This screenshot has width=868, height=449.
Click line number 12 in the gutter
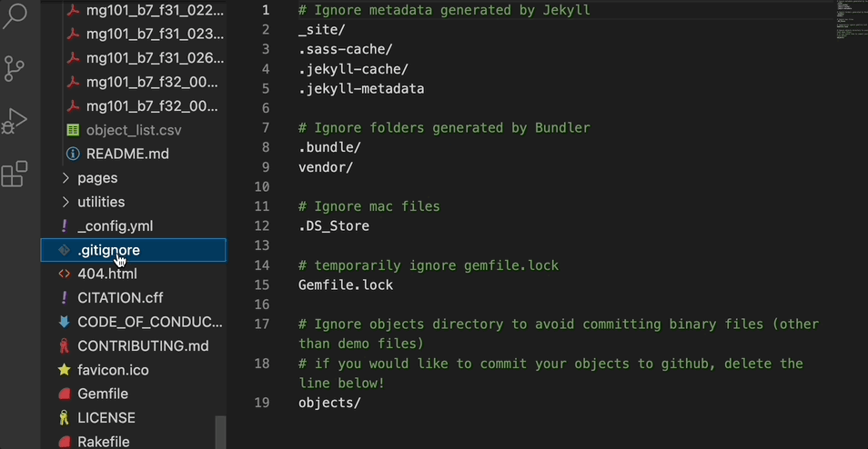click(262, 225)
